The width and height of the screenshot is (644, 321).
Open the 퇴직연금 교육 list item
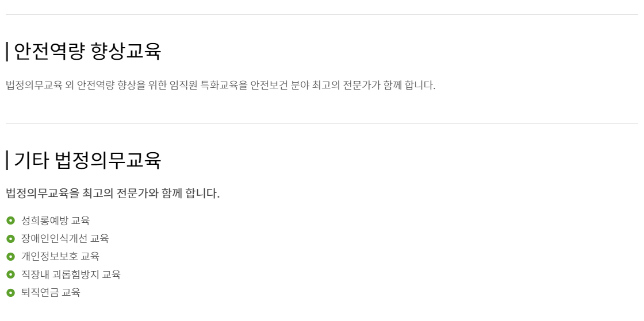[51, 292]
